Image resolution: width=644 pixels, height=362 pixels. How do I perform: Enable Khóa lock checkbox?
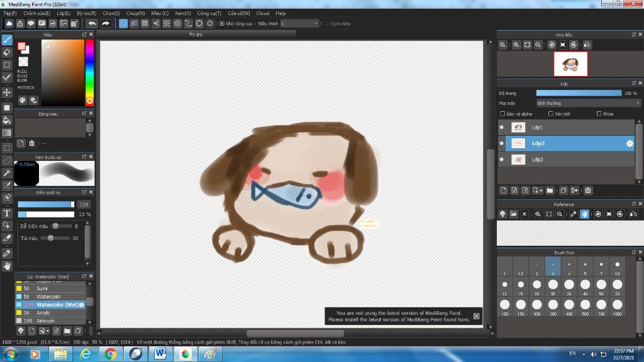point(599,114)
